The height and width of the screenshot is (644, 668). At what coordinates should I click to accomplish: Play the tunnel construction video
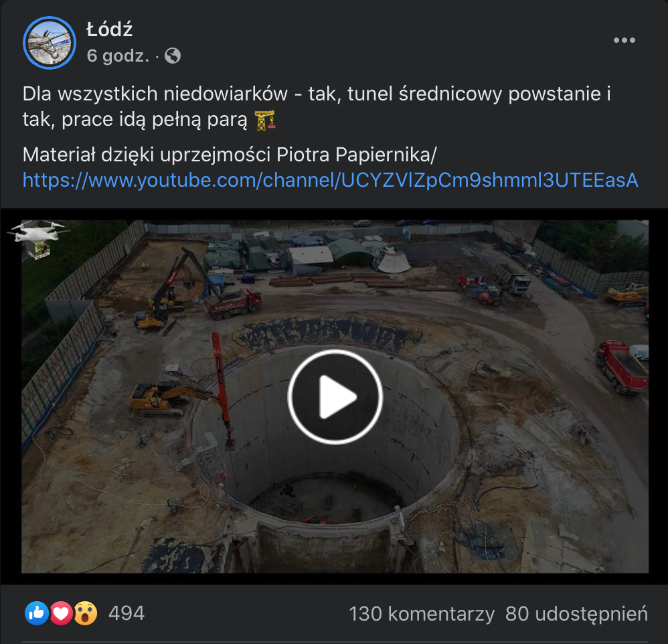click(335, 397)
